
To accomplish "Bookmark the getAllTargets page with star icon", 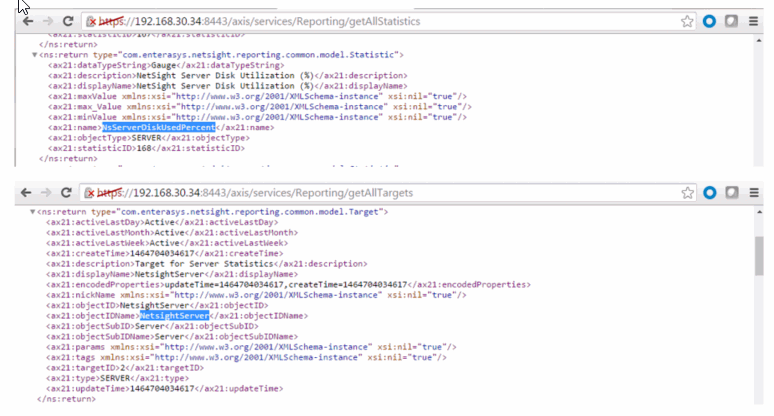I will [x=687, y=192].
